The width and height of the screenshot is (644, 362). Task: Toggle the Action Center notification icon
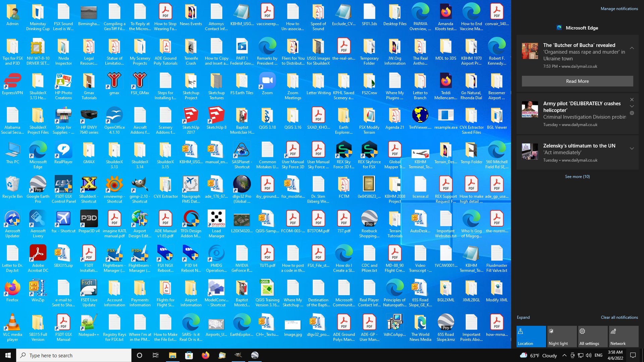coord(633,355)
